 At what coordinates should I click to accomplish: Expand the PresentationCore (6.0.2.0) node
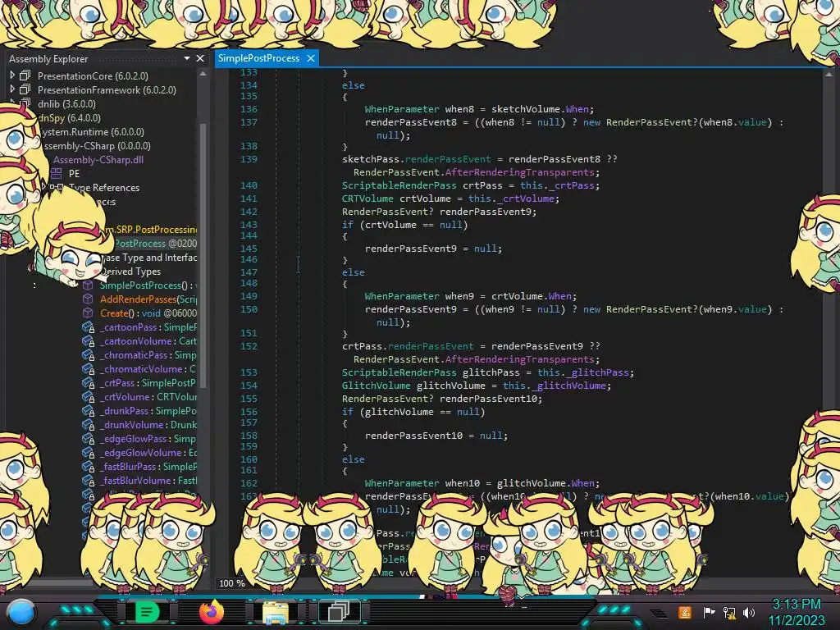pos(12,75)
